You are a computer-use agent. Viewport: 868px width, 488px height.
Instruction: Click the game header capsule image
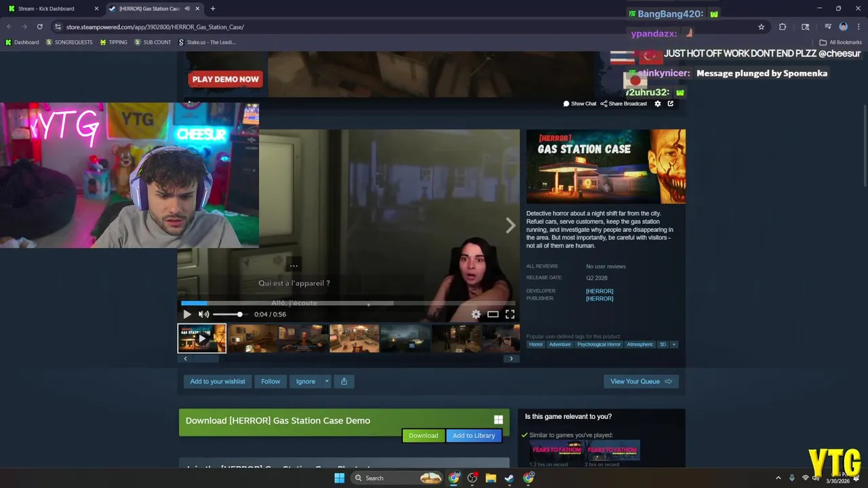[606, 166]
